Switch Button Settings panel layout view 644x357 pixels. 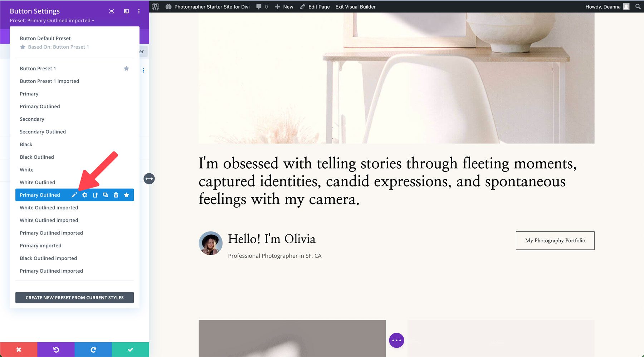126,11
